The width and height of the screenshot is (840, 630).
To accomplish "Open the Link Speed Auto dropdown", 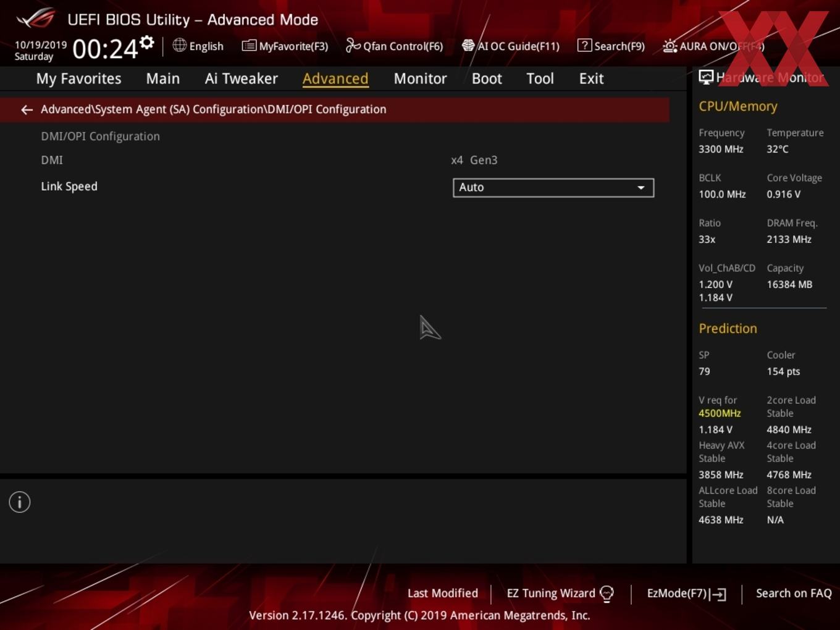I will [x=553, y=188].
